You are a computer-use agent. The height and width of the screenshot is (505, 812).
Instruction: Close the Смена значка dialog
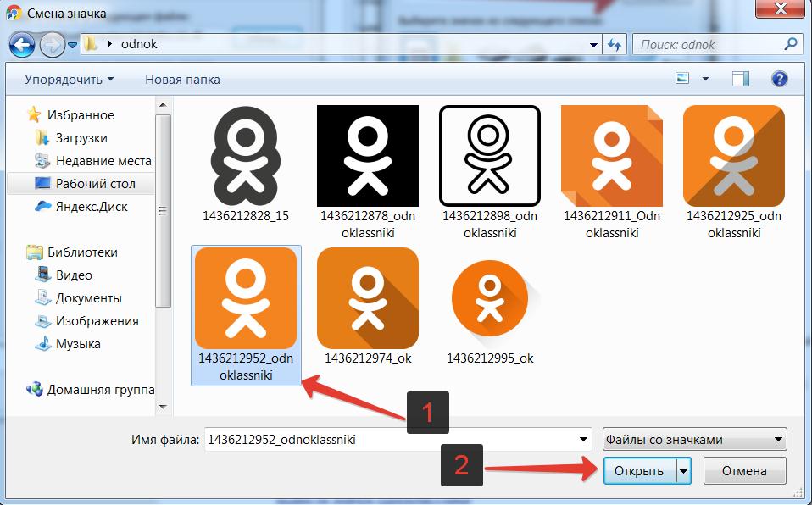(x=781, y=8)
